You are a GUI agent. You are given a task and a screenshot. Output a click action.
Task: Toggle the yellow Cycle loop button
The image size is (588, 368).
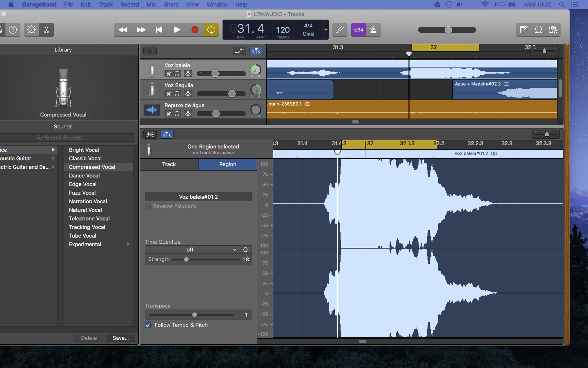(x=211, y=30)
